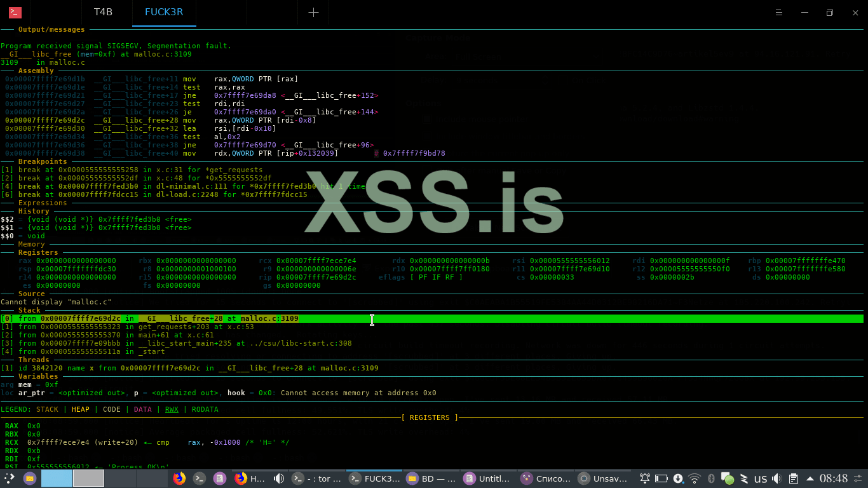Open a new tab with plus button
The height and width of the screenshot is (488, 868).
(x=313, y=13)
